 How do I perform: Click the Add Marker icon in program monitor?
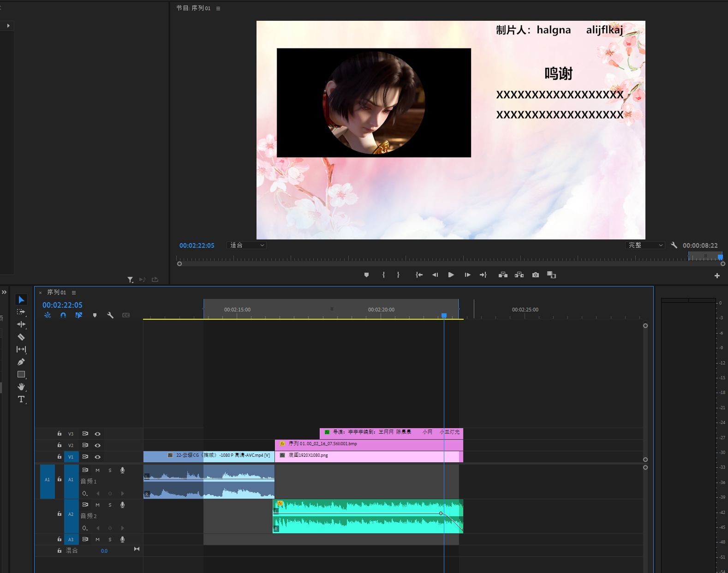[x=366, y=275]
